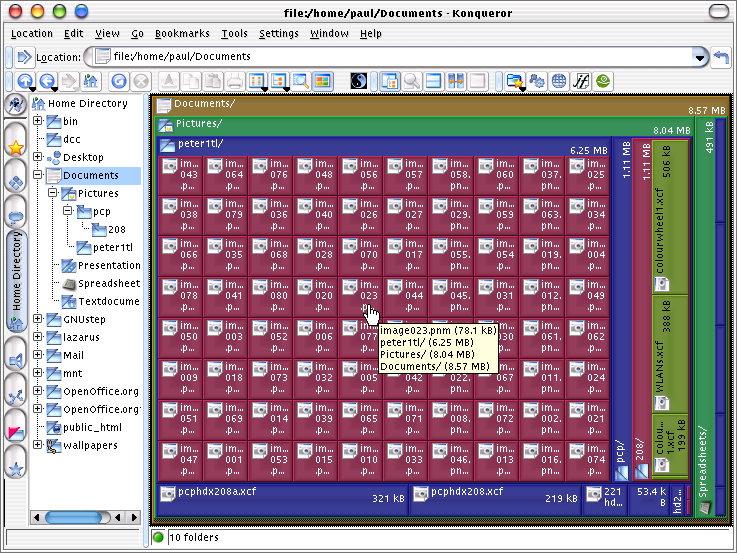Click the globe toolbar icon
The height and width of the screenshot is (553, 737).
(x=559, y=81)
